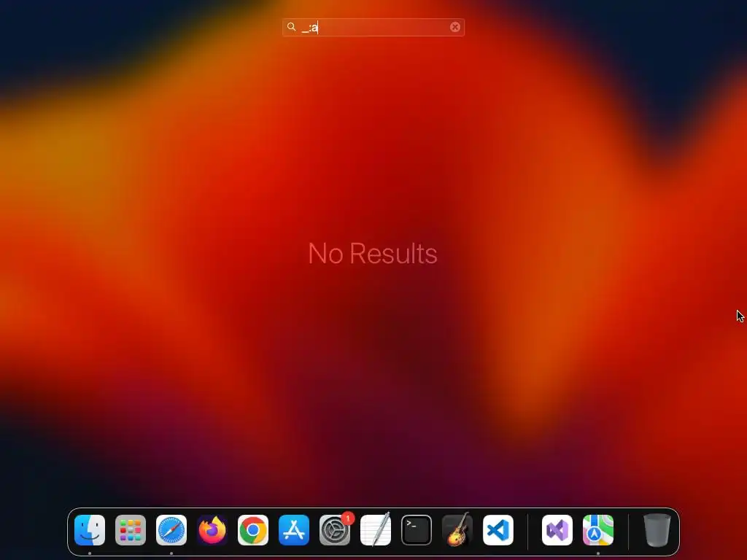Launch Visual Studio Code from the dock
Viewport: 747px width, 560px height.
[x=498, y=530]
